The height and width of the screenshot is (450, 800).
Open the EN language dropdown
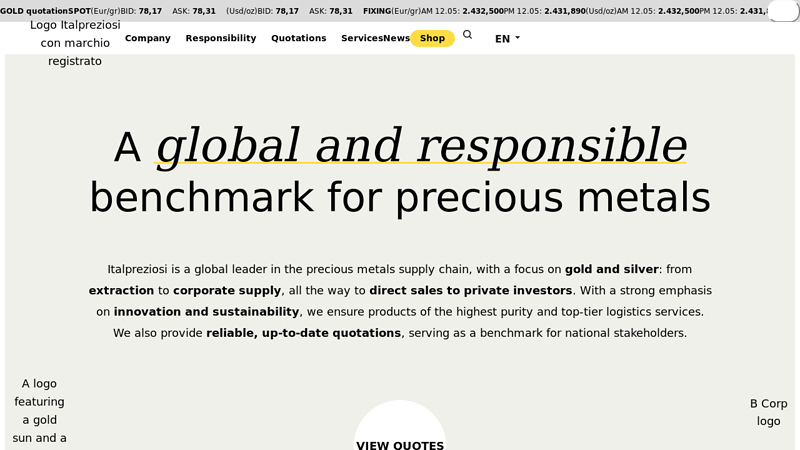507,39
